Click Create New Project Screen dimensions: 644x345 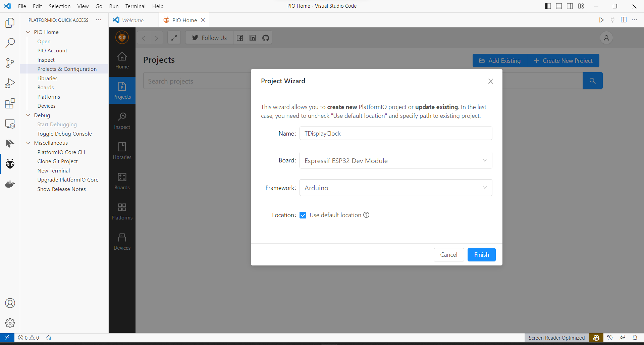tap(563, 60)
